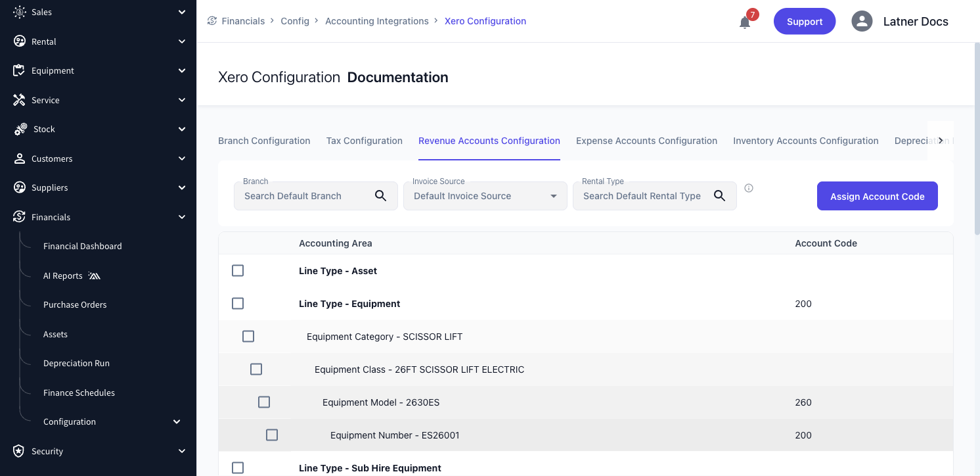
Task: Expand the Sales menu chevron
Action: (182, 12)
